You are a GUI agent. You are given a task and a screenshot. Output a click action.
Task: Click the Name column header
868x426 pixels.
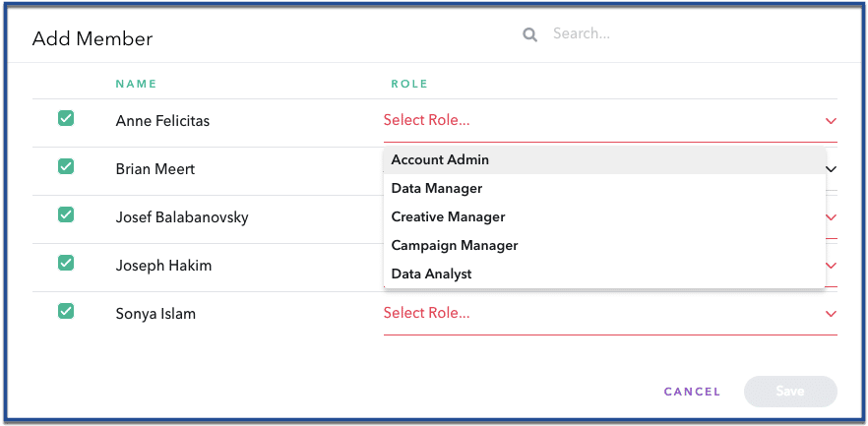136,84
